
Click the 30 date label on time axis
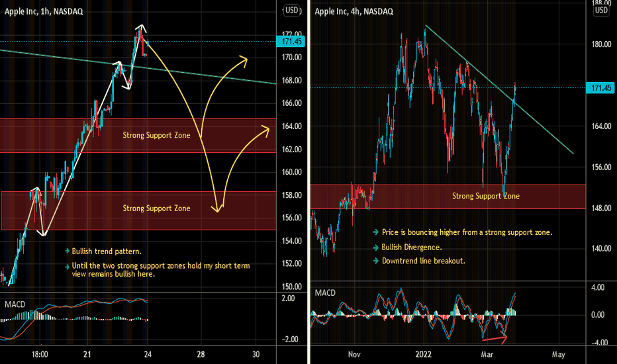[256, 355]
